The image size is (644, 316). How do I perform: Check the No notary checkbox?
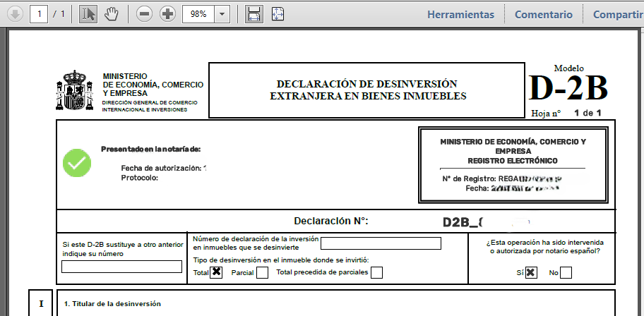coord(566,273)
